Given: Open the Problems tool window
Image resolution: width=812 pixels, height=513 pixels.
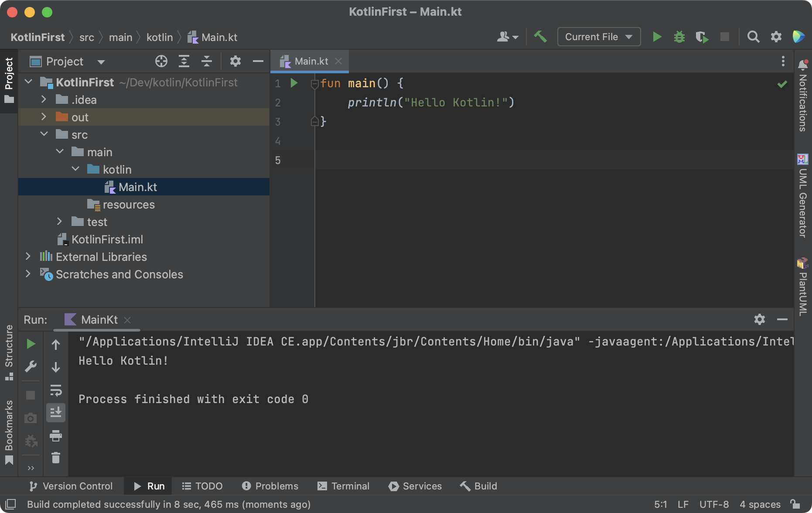Looking at the screenshot, I should [270, 486].
